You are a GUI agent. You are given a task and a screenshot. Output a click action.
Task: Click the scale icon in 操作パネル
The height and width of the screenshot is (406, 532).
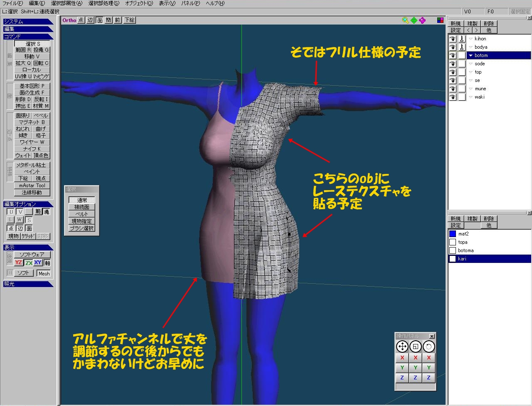point(415,346)
